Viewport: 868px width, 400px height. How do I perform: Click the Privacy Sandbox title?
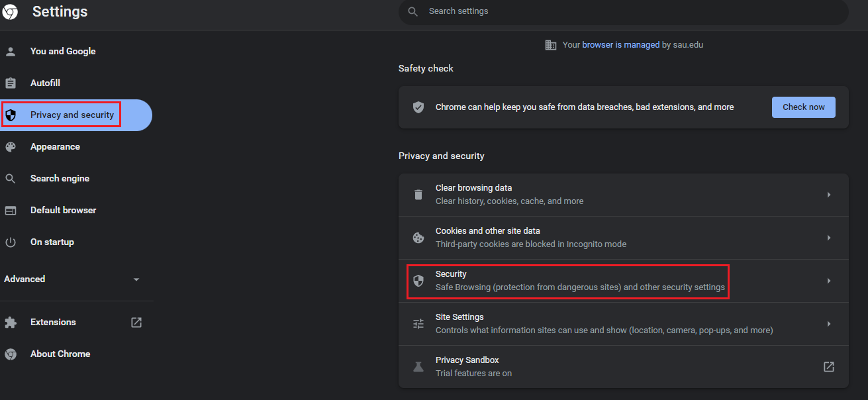point(467,360)
